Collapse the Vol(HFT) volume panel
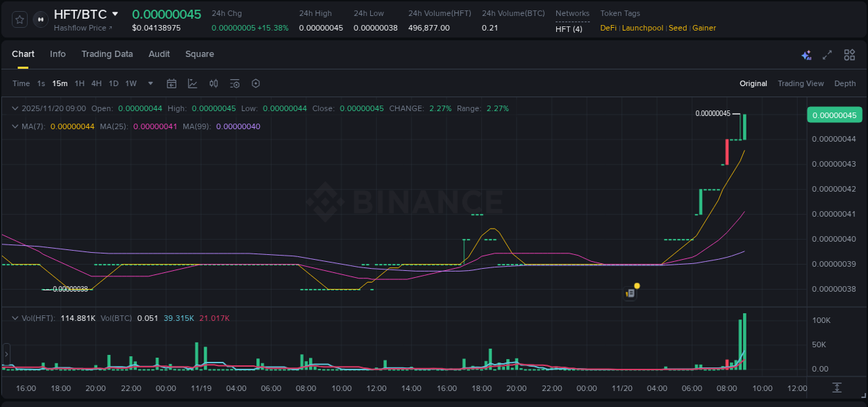 pyautogui.click(x=15, y=317)
